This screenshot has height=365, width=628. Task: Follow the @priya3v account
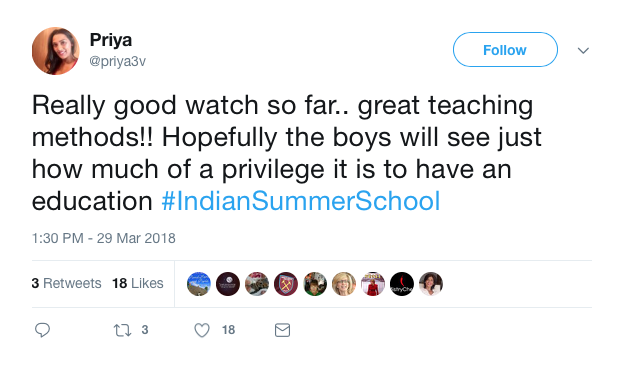(505, 50)
